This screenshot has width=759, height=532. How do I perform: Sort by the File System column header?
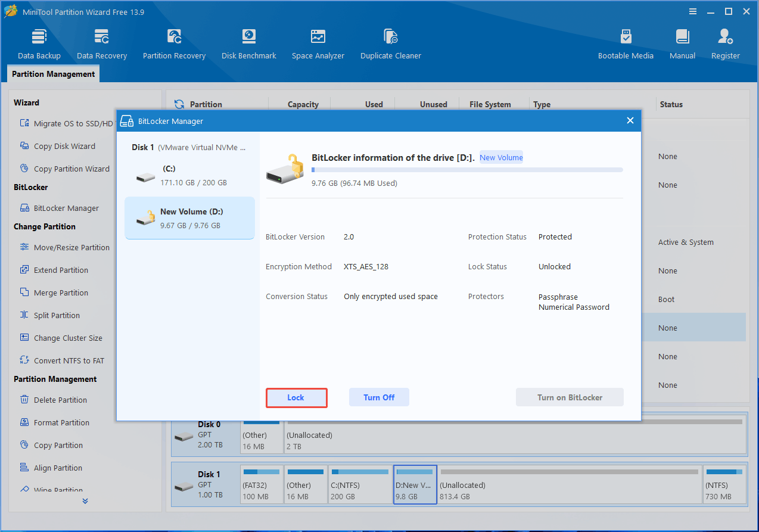(490, 104)
